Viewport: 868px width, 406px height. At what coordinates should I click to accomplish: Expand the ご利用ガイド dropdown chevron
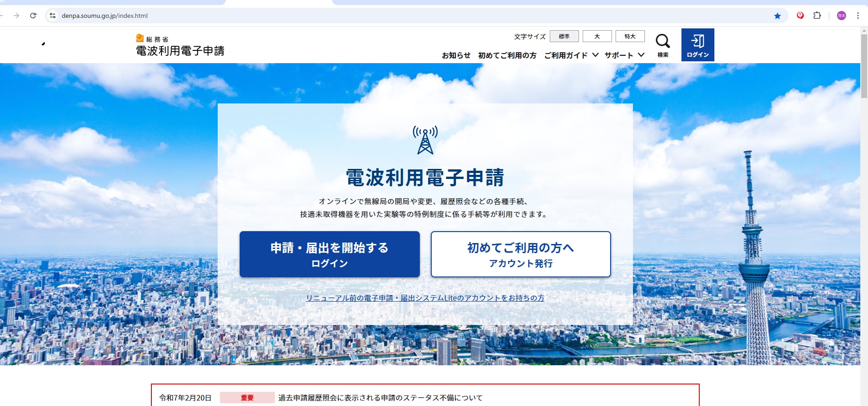[x=595, y=55]
